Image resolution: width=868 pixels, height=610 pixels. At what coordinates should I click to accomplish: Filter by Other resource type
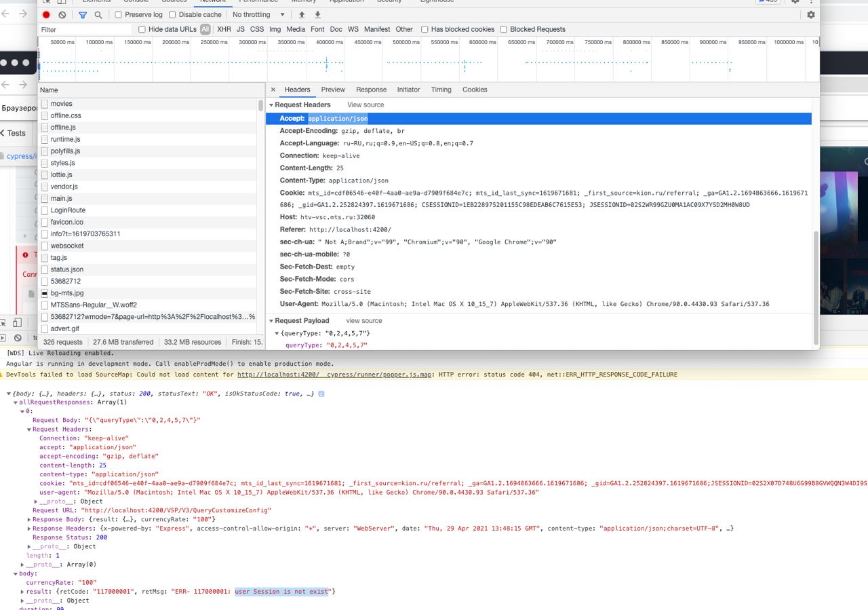(x=404, y=30)
